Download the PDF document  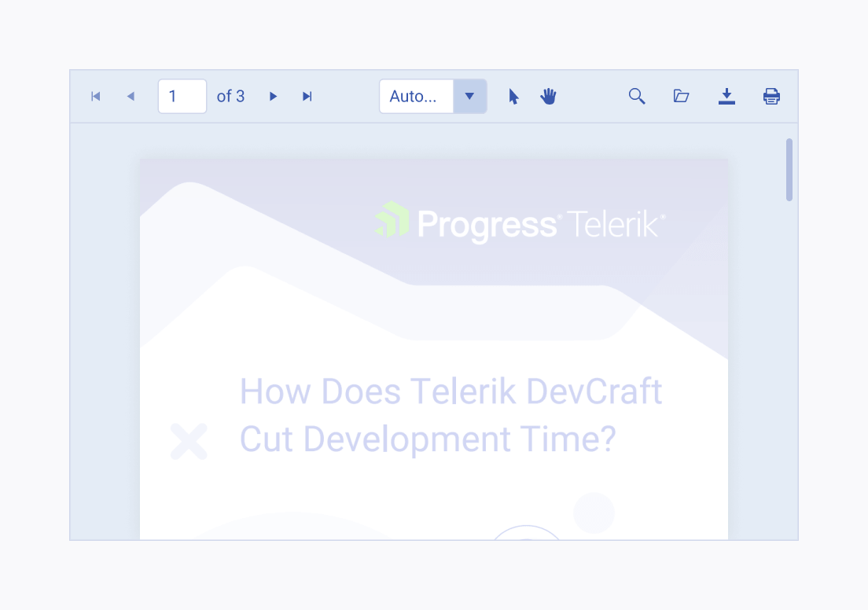726,97
